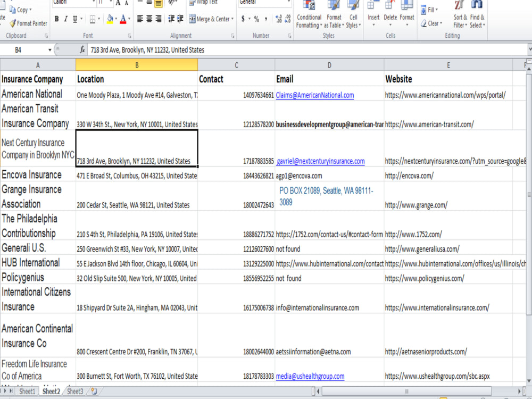Toggle Center horizontal alignment
Image resolution: width=532 pixels, height=399 pixels.
click(x=149, y=19)
